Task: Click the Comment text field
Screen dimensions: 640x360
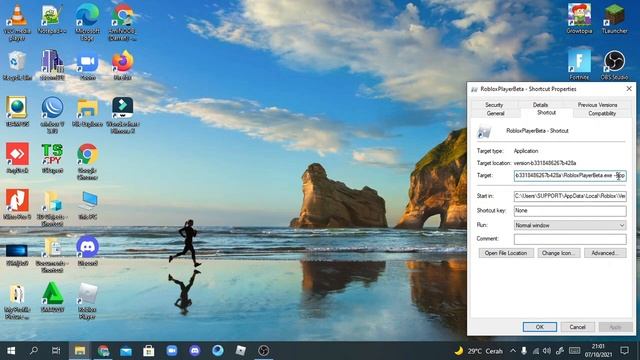Action: pos(570,239)
